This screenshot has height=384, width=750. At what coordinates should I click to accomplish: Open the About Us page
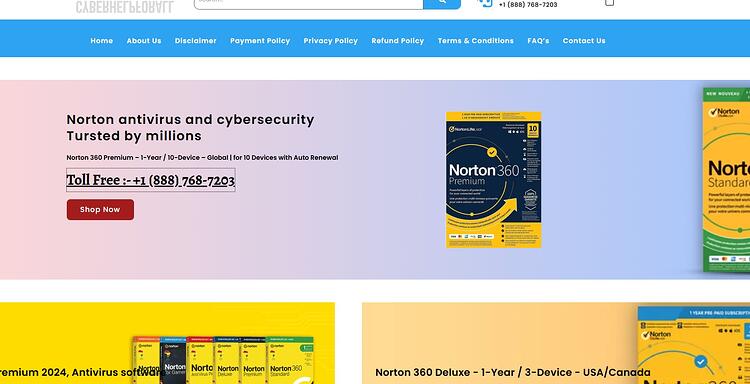click(144, 41)
